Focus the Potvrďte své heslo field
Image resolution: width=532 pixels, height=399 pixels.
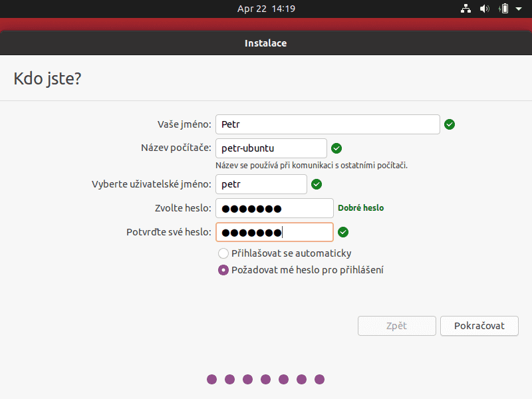(275, 232)
